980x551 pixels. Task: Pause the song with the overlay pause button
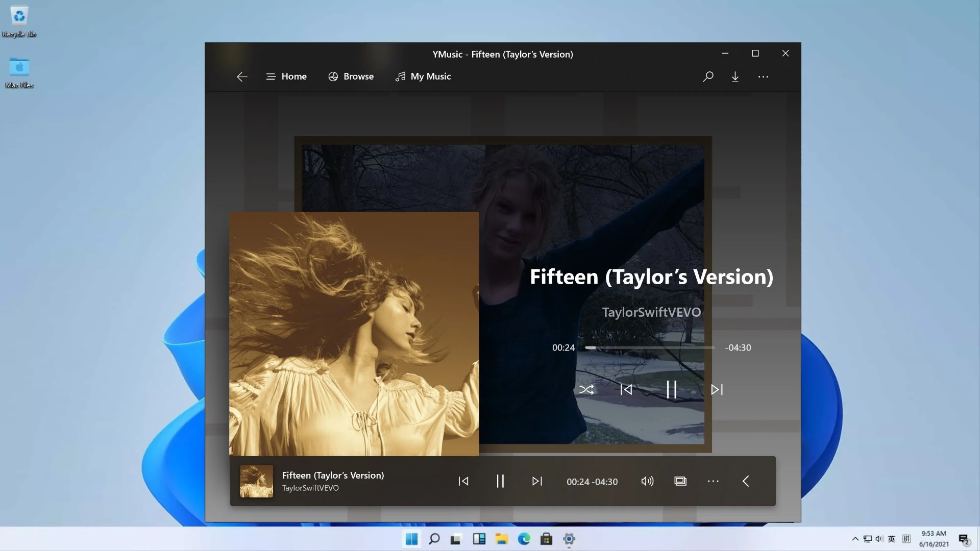click(x=672, y=389)
